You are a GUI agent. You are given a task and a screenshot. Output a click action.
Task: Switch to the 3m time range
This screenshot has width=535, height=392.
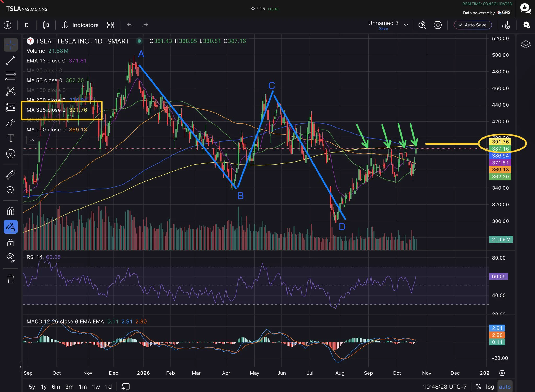(x=69, y=387)
